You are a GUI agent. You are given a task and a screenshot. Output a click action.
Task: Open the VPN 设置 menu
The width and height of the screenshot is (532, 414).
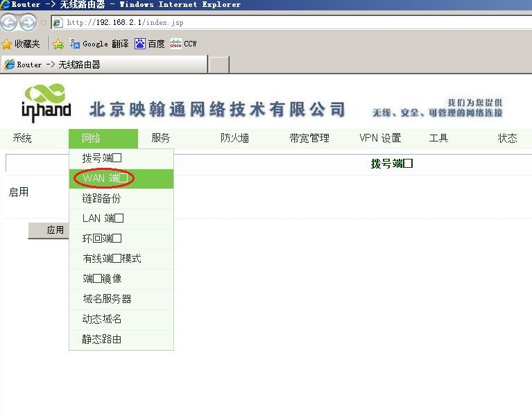point(379,138)
